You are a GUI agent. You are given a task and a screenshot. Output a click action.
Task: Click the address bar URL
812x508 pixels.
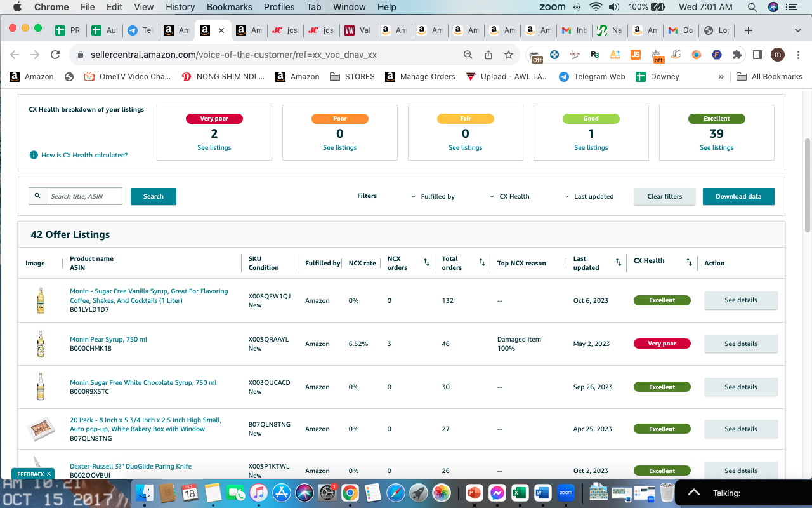233,55
